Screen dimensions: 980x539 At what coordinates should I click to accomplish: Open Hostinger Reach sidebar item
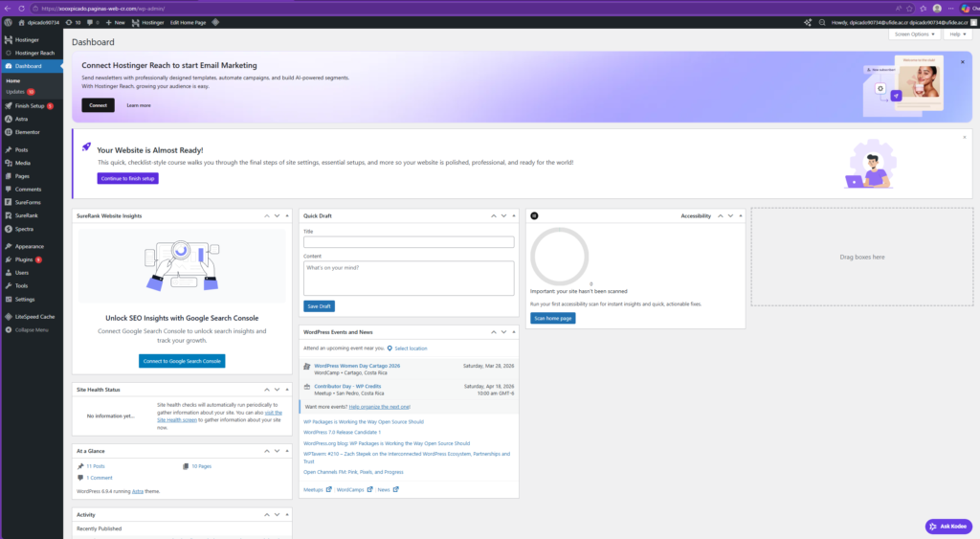tap(32, 54)
